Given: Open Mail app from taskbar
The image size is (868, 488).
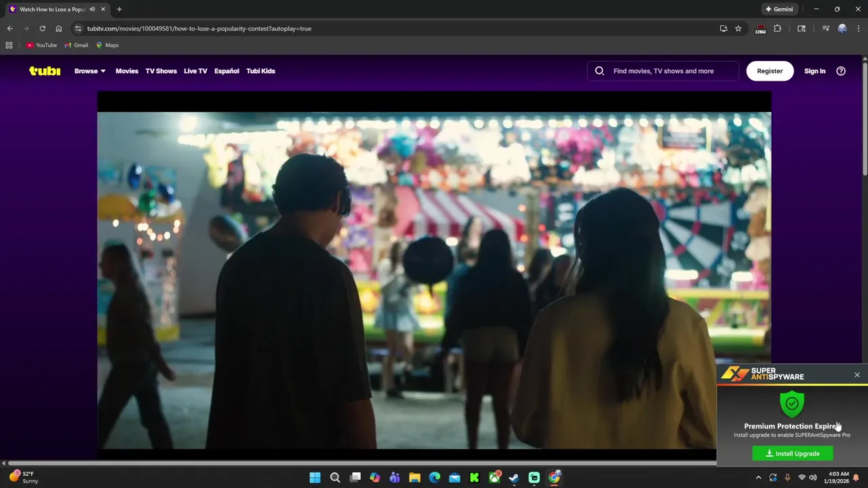Looking at the screenshot, I should [454, 478].
